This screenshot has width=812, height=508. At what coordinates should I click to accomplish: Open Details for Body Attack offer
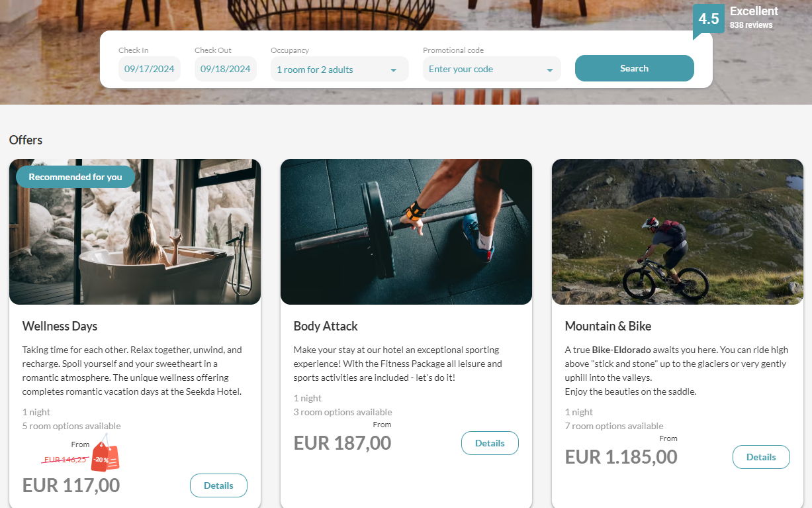point(490,443)
